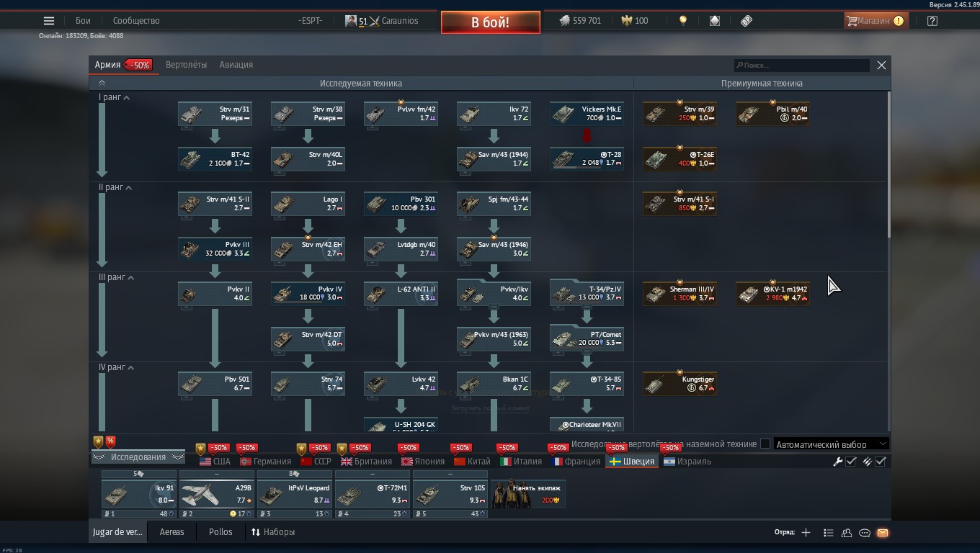Click the silver lions currency icon
980x553 pixels.
pyautogui.click(x=564, y=21)
